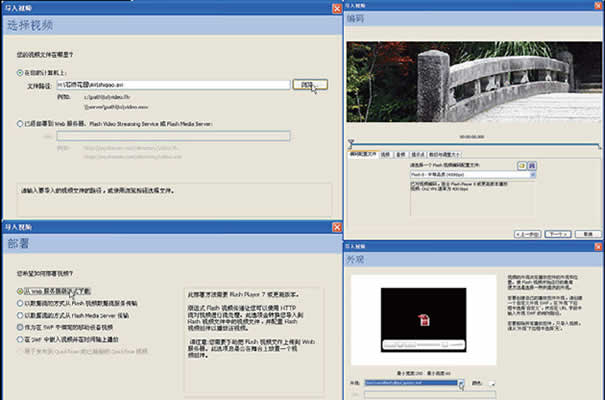Click the video preview in the Encoding dialog
This screenshot has width=605, height=400.
474,82
